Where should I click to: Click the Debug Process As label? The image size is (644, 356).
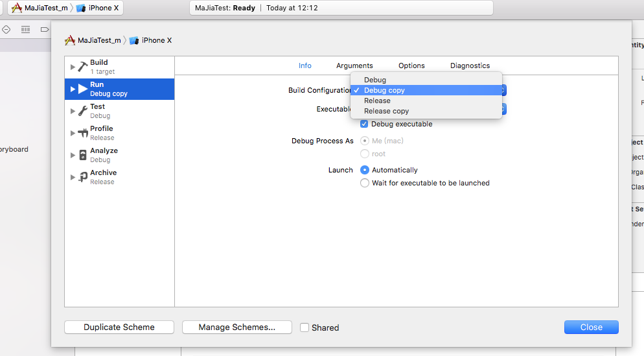(323, 141)
